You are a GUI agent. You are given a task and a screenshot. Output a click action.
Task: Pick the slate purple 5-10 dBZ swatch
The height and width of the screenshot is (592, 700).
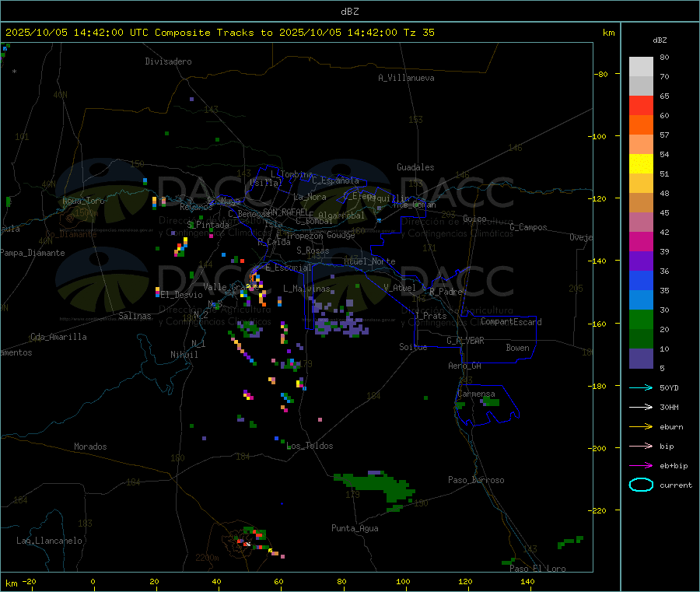pos(641,359)
